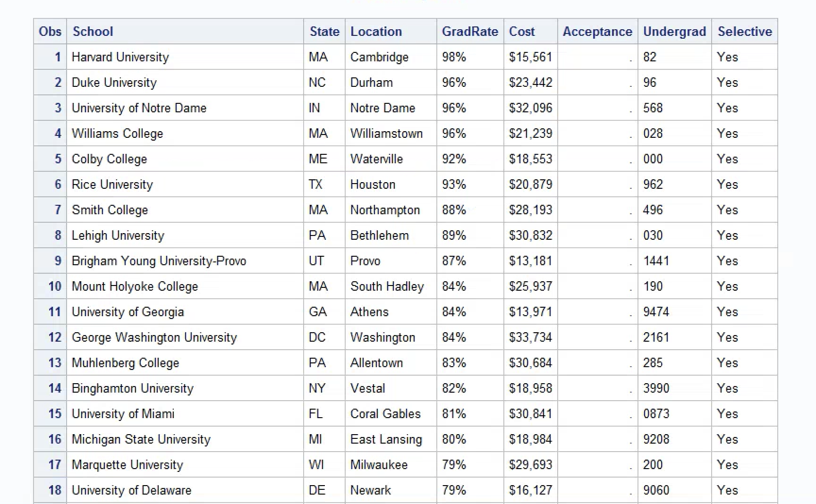The width and height of the screenshot is (816, 504).
Task: Click the Obs column header
Action: point(50,32)
